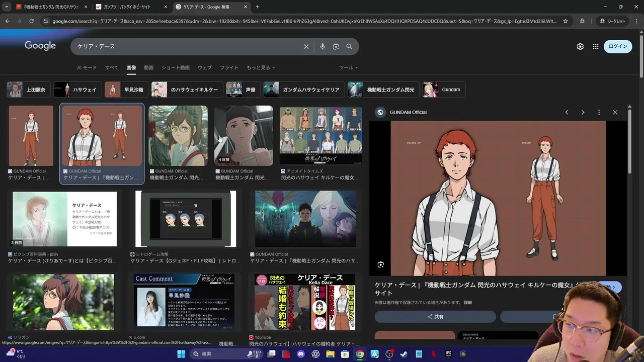Open File Explorer from the taskbar

[331, 354]
